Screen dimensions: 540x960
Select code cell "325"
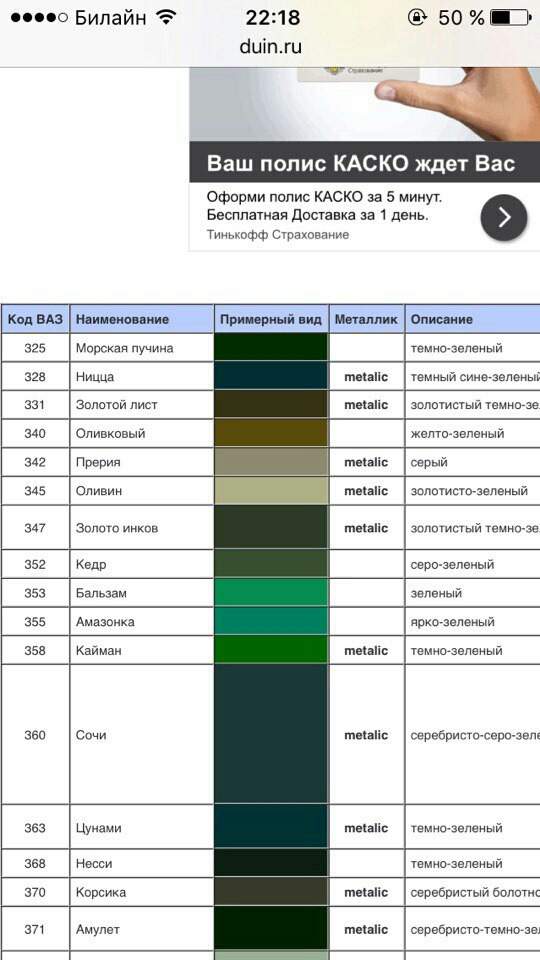click(35, 348)
